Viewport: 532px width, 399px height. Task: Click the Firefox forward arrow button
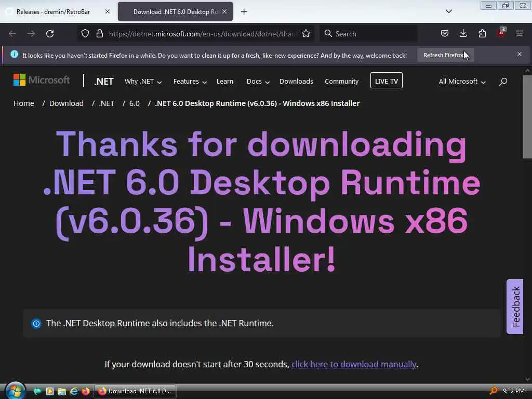point(31,34)
